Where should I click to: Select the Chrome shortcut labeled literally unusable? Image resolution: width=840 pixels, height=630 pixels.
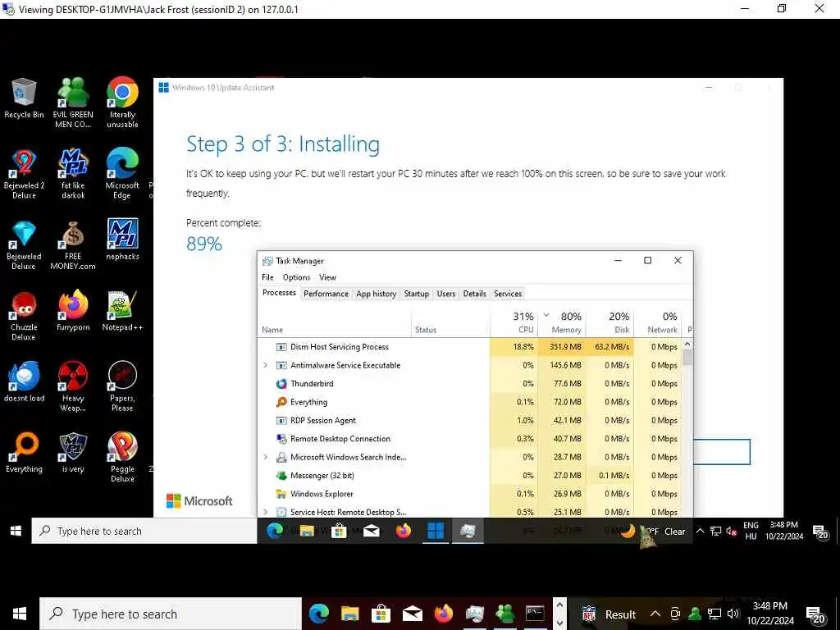(x=122, y=102)
